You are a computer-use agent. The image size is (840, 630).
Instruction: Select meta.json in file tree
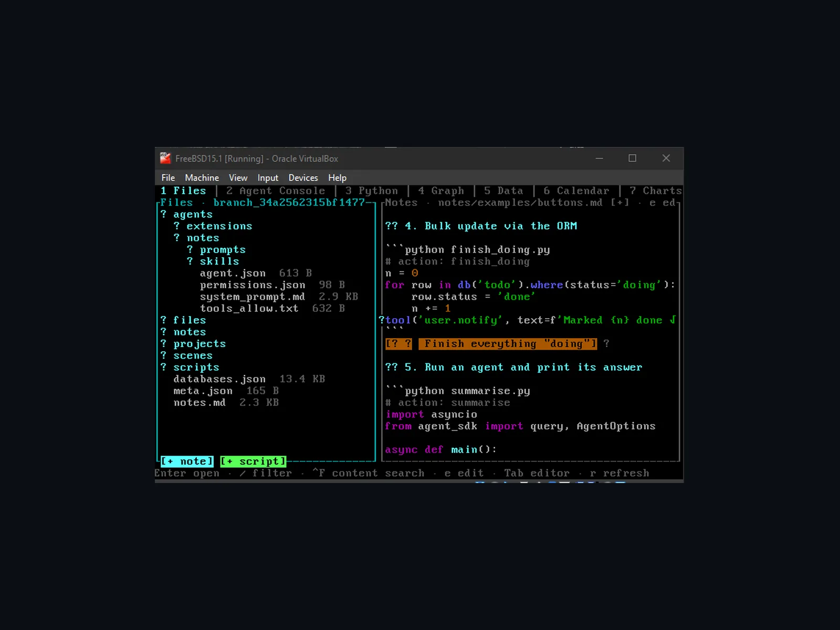[203, 391]
